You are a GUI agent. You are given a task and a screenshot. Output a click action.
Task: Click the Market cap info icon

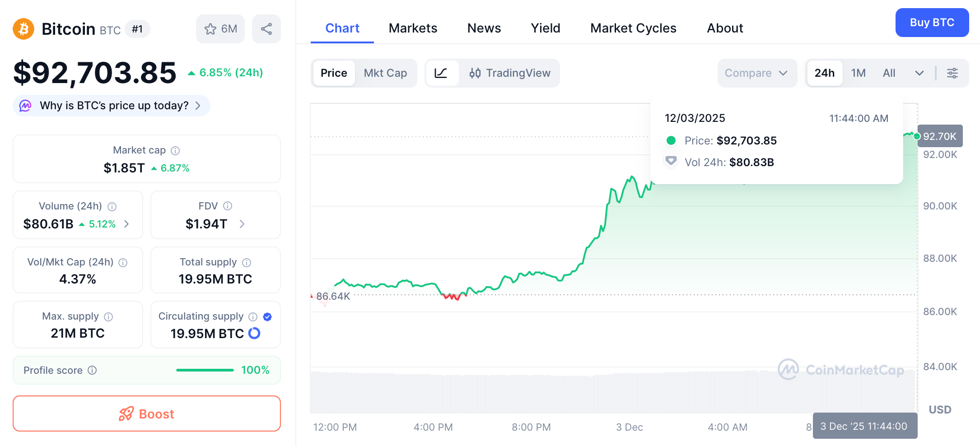pos(175,150)
